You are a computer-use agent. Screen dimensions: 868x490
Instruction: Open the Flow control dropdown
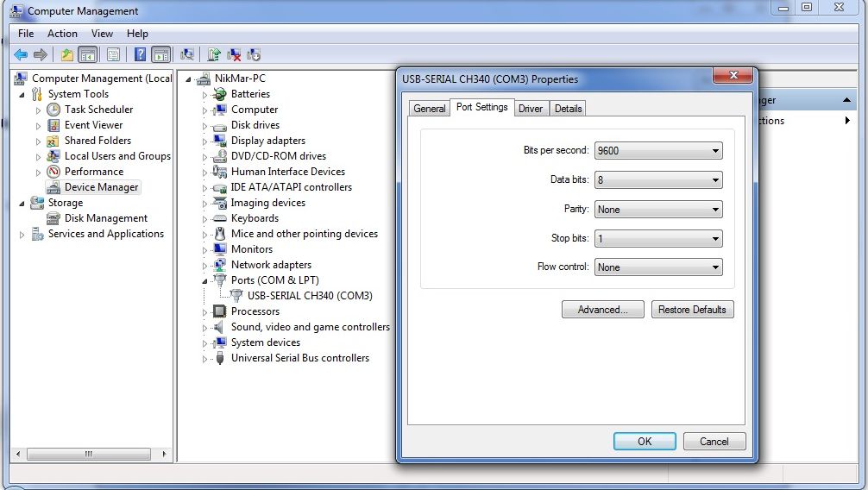coord(658,267)
